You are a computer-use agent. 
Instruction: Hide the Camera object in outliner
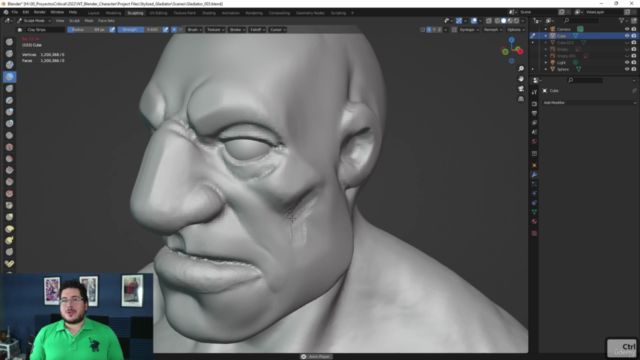coord(627,29)
